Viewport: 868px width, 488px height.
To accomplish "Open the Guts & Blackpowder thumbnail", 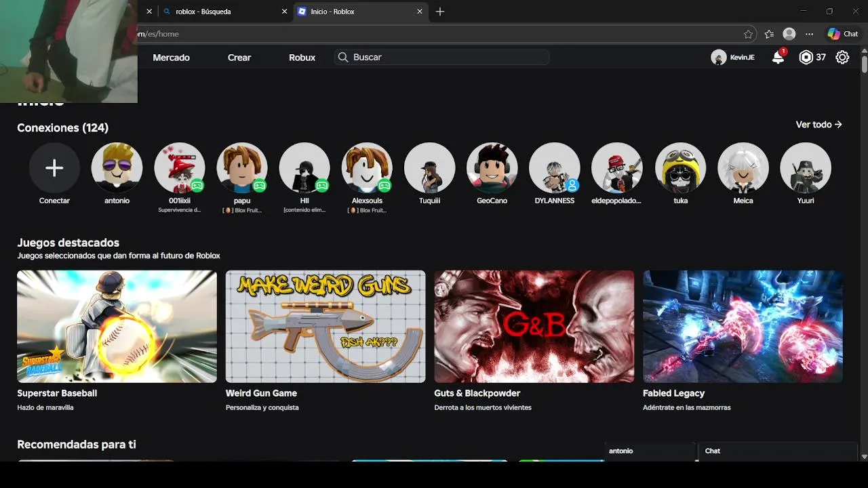I will tap(534, 327).
